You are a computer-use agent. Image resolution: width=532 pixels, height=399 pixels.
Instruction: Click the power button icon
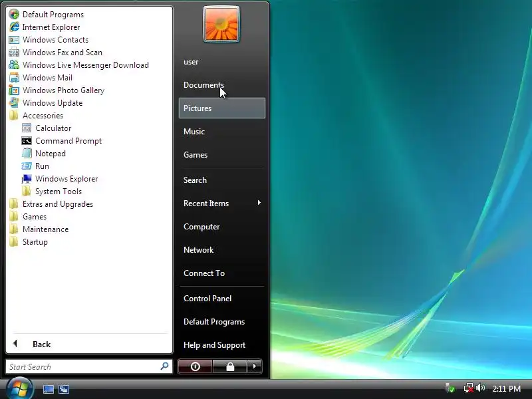click(x=195, y=366)
